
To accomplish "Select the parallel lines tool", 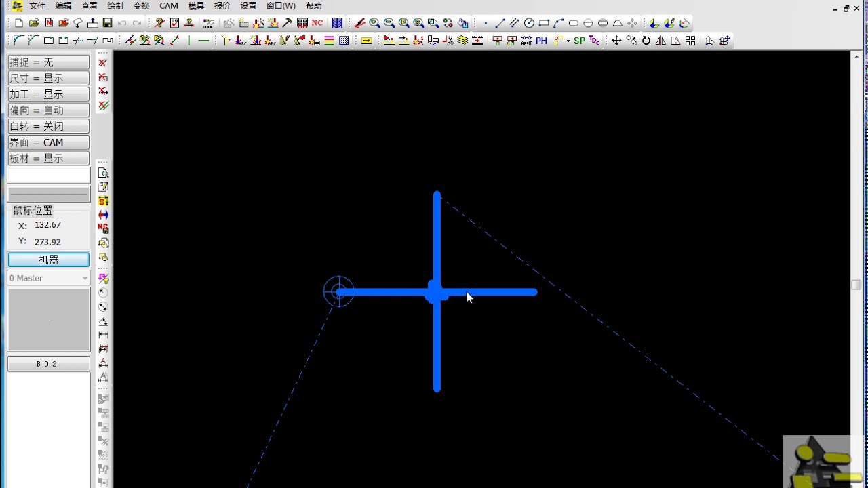I will [515, 23].
